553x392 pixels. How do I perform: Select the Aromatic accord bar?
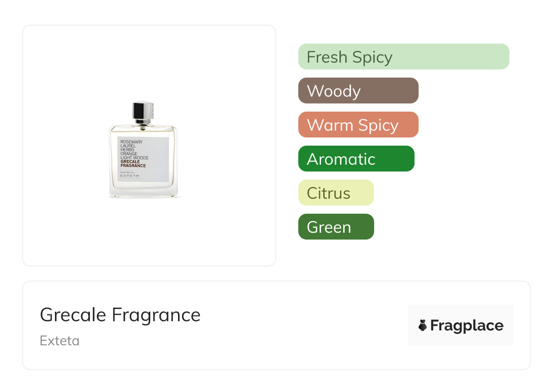click(356, 159)
